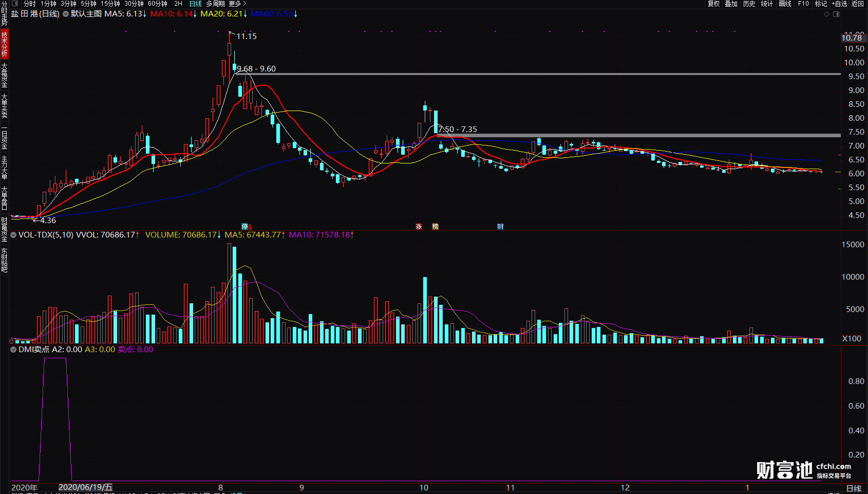Screen dimensions: 868x494
Task: Activate the 画线 drawing tool button
Action: [x=785, y=4]
